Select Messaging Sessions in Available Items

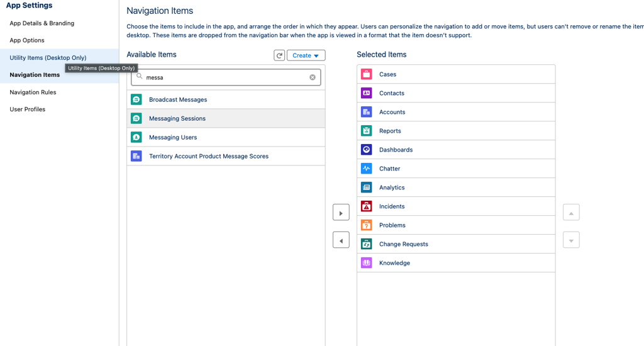tap(226, 118)
